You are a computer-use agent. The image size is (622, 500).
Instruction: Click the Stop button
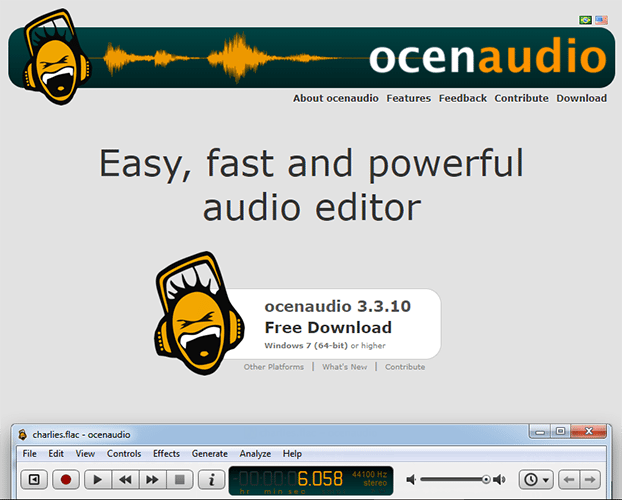[x=180, y=480]
